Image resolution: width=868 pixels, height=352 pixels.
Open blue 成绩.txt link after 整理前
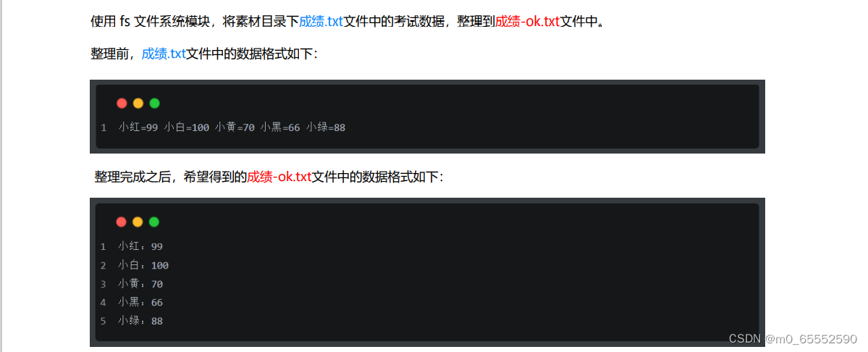pos(164,54)
